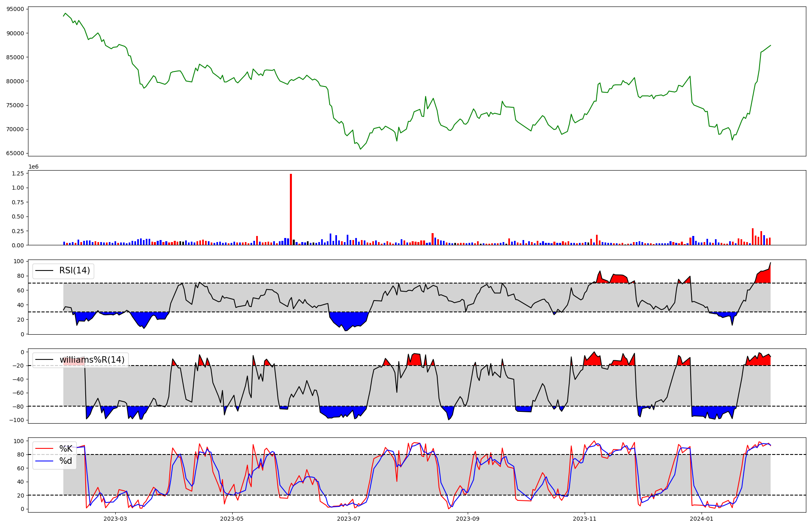Click the 2023-09 x-axis date label
812x528 pixels.
pyautogui.click(x=468, y=519)
